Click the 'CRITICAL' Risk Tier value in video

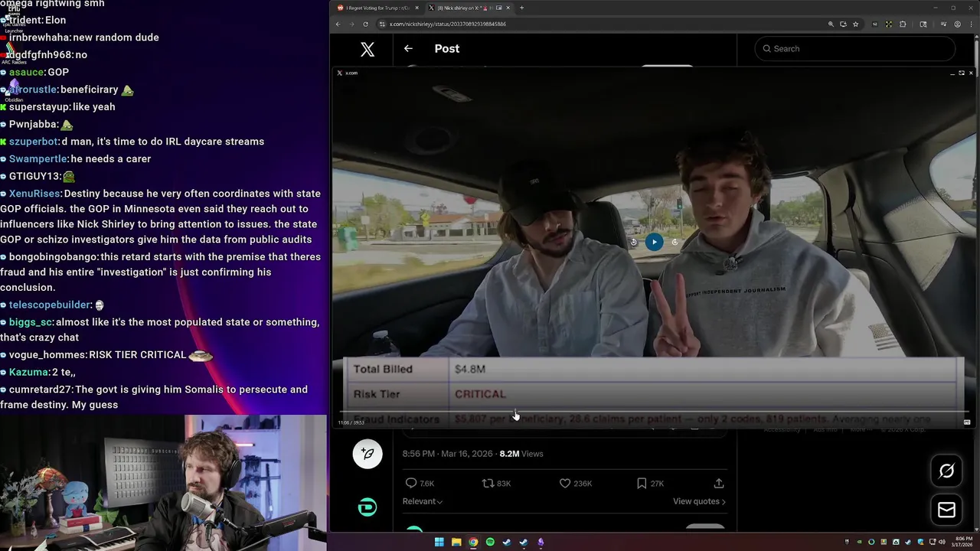pos(480,394)
